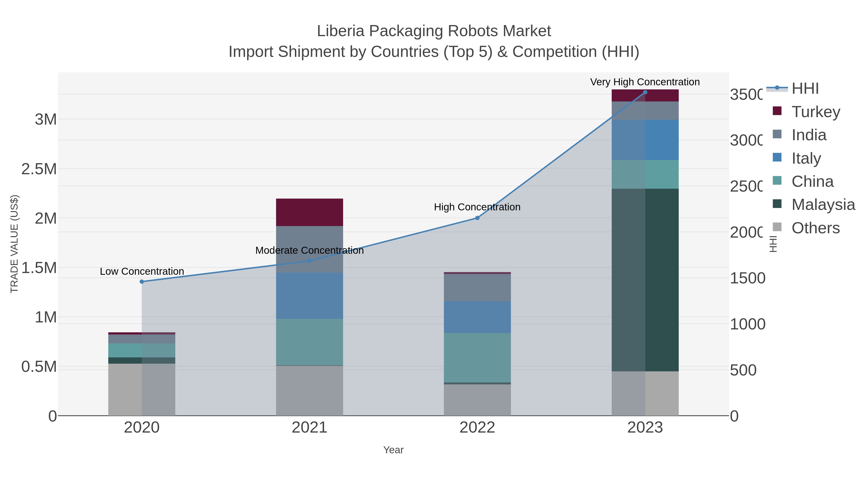Click the 0.5M trade value tick
The height and width of the screenshot is (488, 868).
39,367
